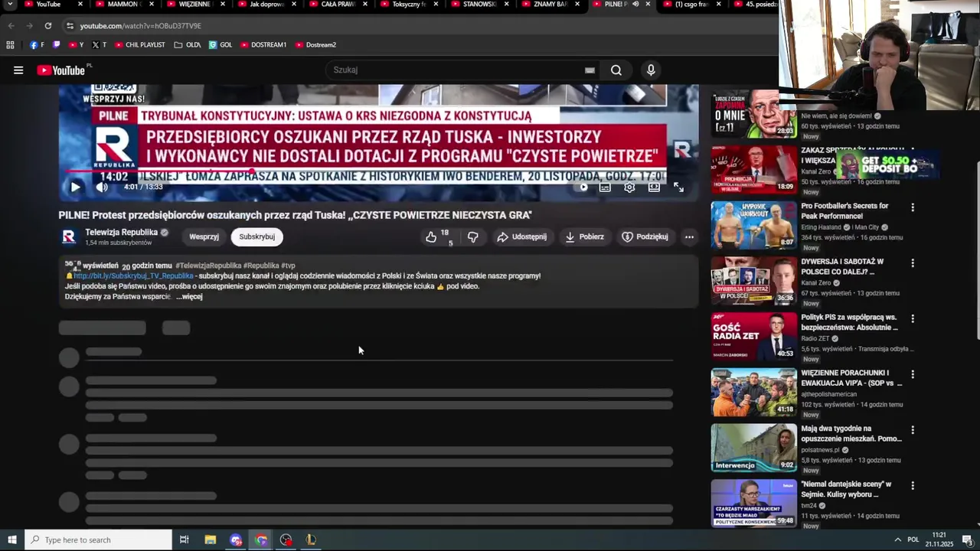This screenshot has width=980, height=551.
Task: Click the Subskrybuj button
Action: 256,237
